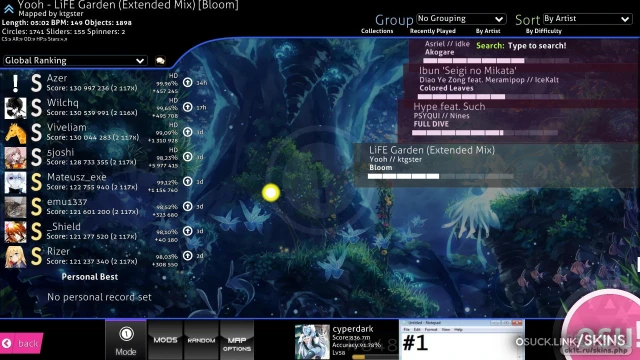640x360 pixels.
Task: Click the replay arrow icon on Mateusz_exe's score
Action: [x=187, y=181]
